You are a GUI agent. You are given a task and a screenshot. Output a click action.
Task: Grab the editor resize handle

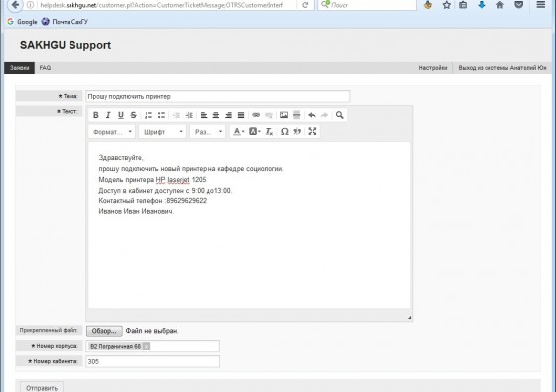(x=409, y=318)
